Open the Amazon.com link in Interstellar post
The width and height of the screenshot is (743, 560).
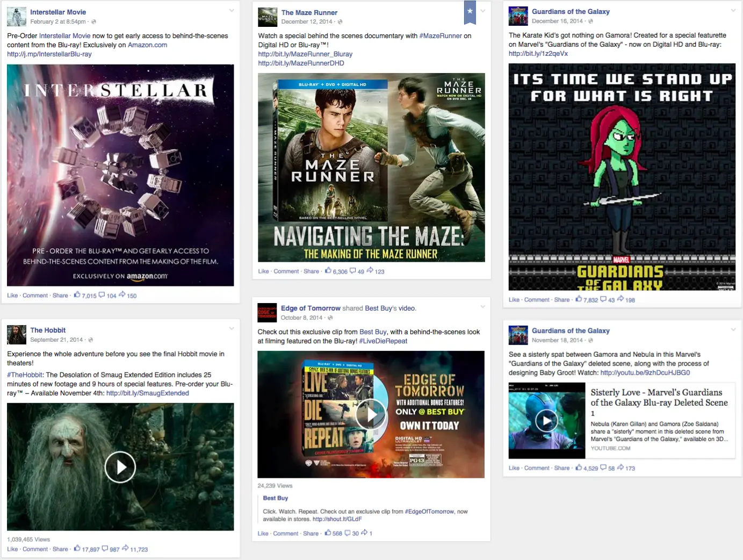(147, 45)
